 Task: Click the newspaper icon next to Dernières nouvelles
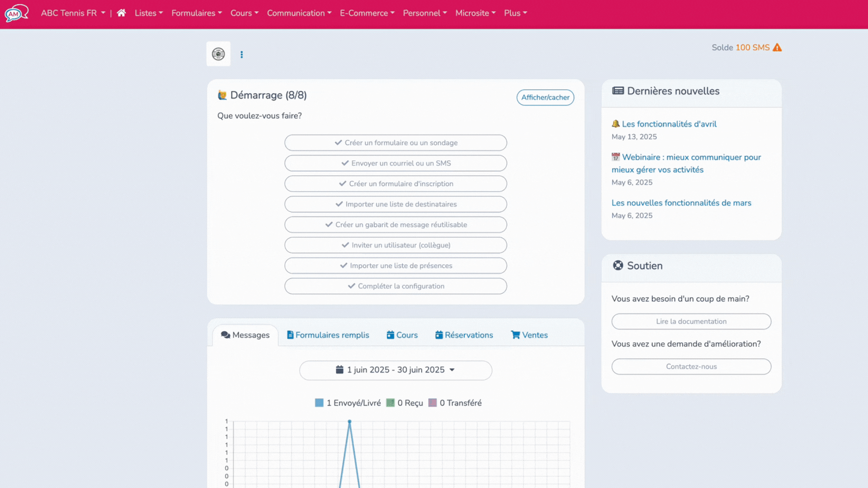(618, 90)
